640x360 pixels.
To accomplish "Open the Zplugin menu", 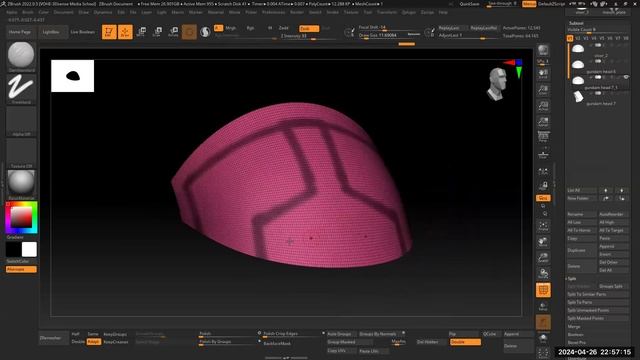I will pos(408,12).
